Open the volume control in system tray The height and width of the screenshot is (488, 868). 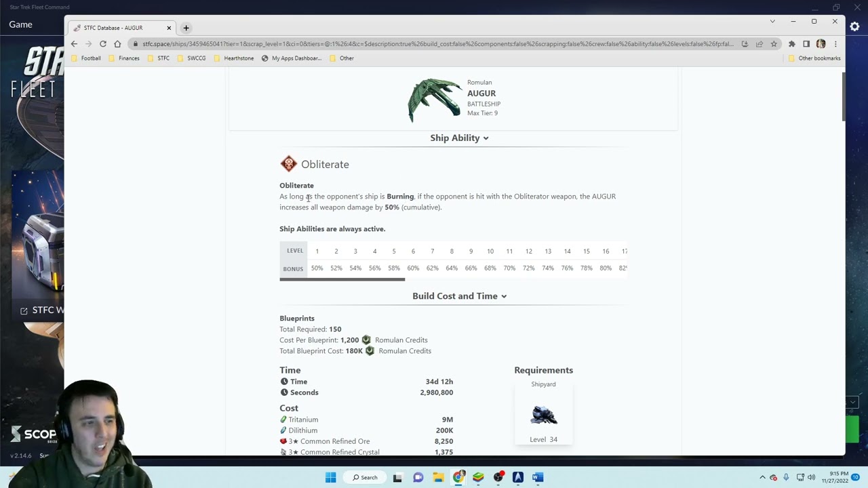click(x=812, y=477)
